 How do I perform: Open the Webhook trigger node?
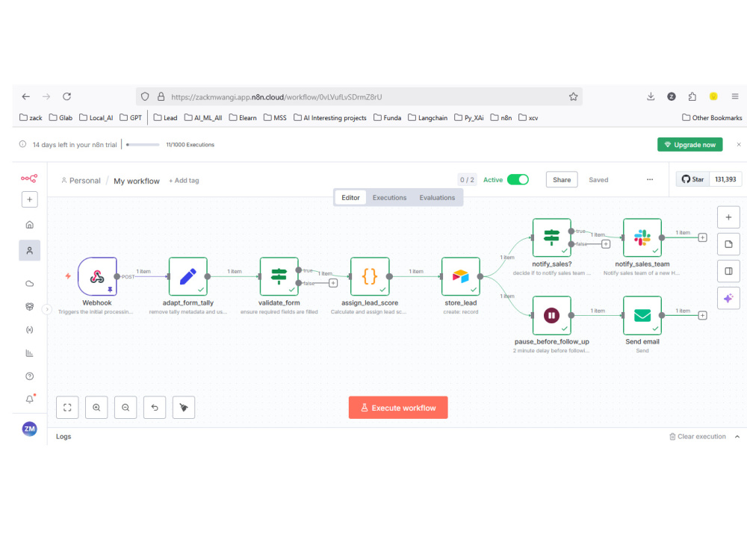tap(97, 277)
